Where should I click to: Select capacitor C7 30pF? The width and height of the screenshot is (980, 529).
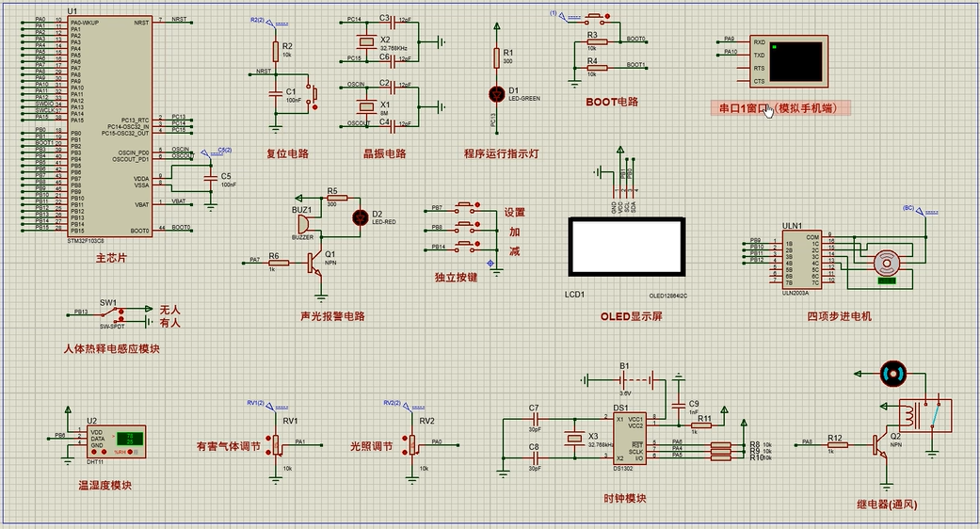click(x=535, y=419)
